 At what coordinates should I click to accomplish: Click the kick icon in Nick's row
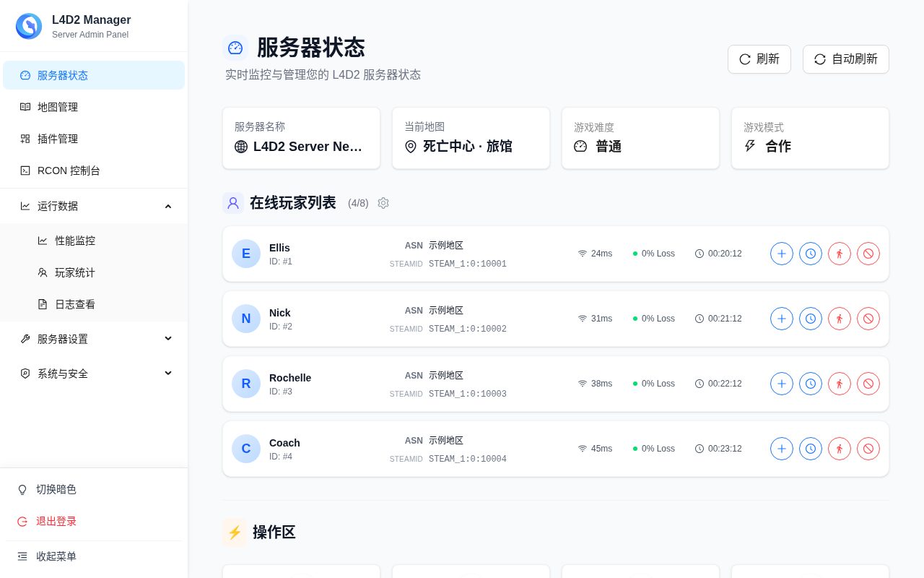(x=840, y=319)
